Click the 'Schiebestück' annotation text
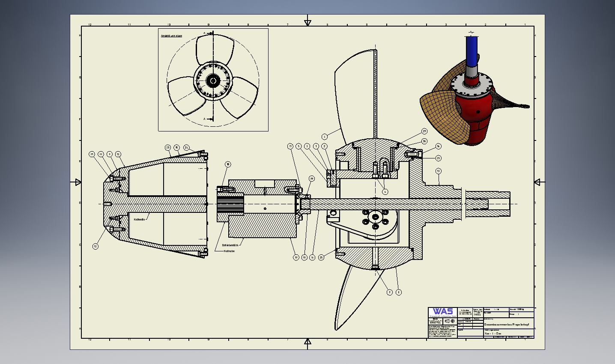The height and width of the screenshot is (364, 615). 229,245
